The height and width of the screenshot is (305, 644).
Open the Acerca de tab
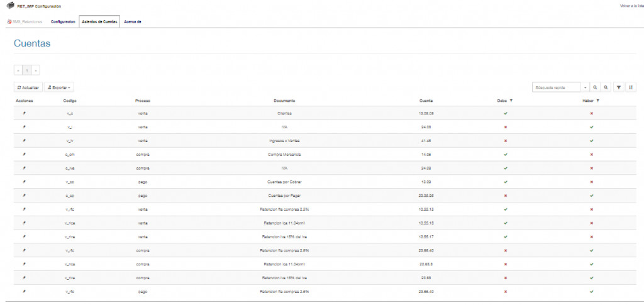click(133, 22)
